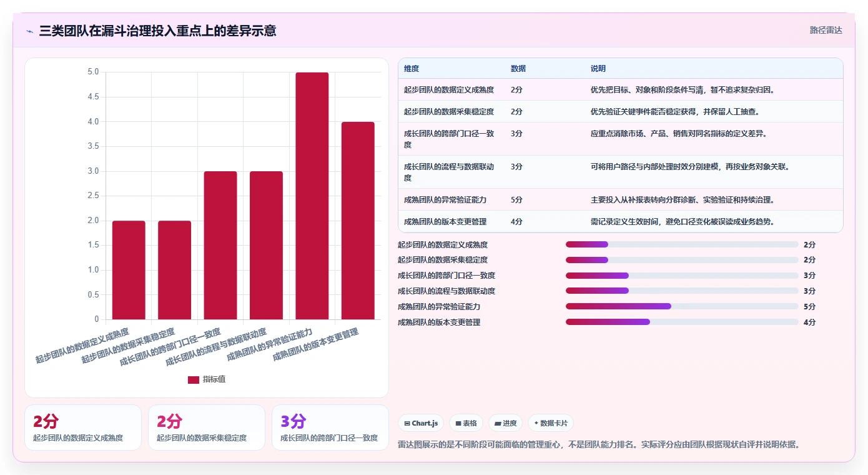Click the chart bar for 起步团队的数据定义成熟度
Image resolution: width=868 pixels, height=475 pixels.
click(x=129, y=270)
